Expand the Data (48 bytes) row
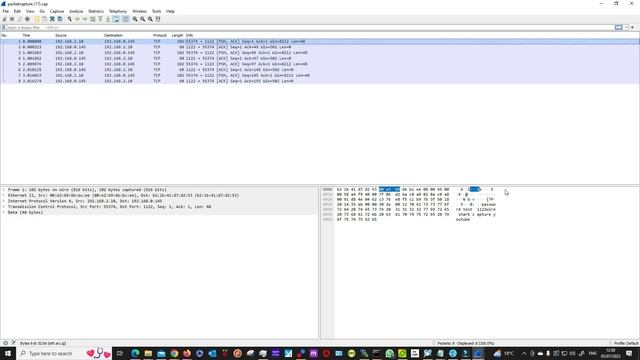The image size is (640, 360). click(4, 213)
